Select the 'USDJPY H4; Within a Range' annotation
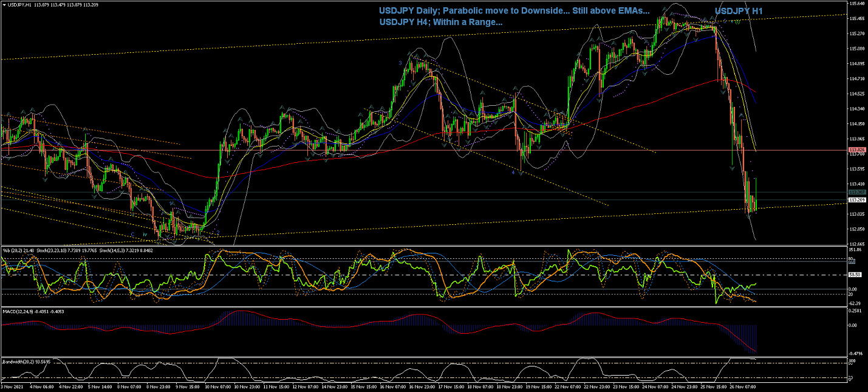This screenshot has height=392, width=868. [440, 22]
